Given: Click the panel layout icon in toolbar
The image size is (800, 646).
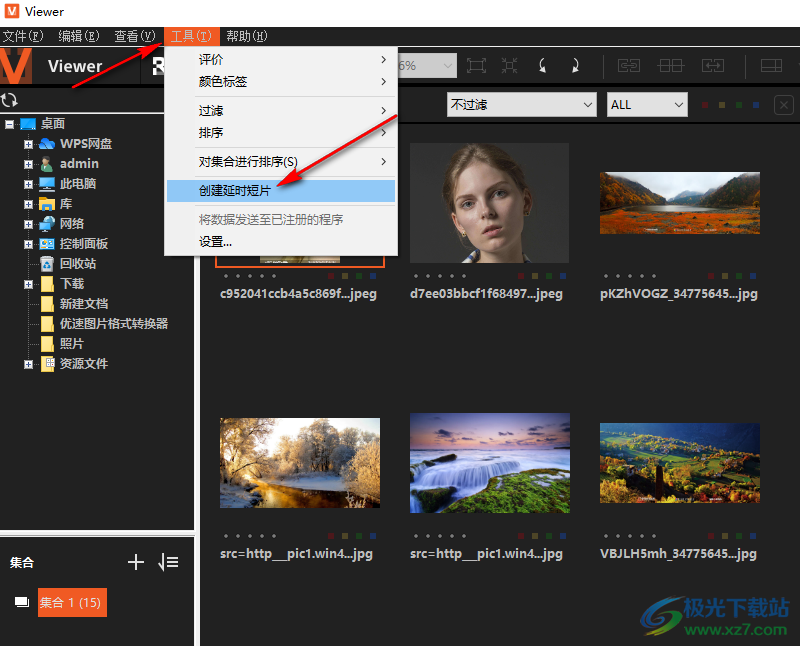Looking at the screenshot, I should (771, 65).
